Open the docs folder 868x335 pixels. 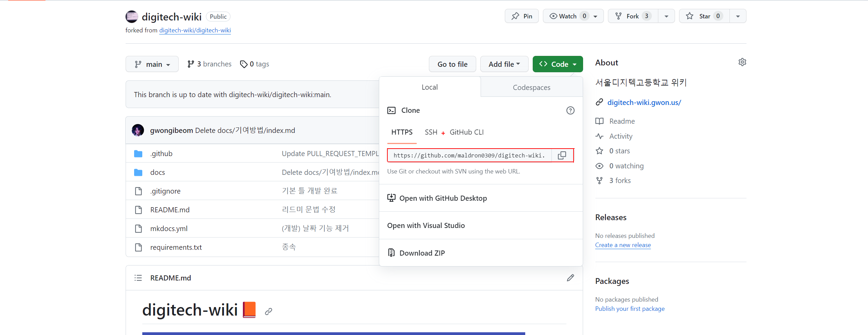pyautogui.click(x=158, y=172)
